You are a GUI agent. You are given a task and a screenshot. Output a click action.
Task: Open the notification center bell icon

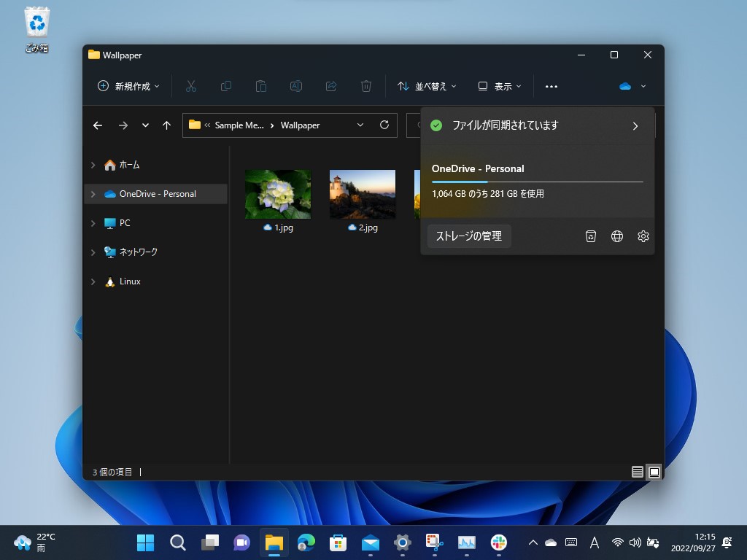(727, 542)
